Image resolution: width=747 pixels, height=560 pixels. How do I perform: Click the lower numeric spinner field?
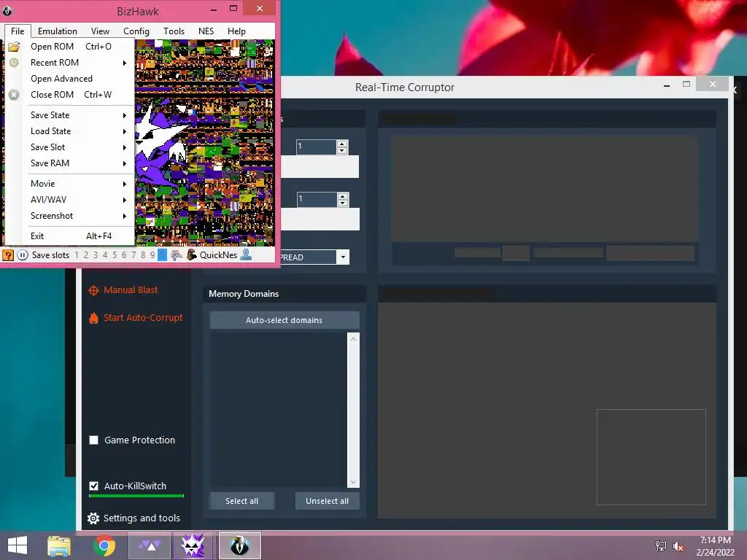[x=317, y=199]
